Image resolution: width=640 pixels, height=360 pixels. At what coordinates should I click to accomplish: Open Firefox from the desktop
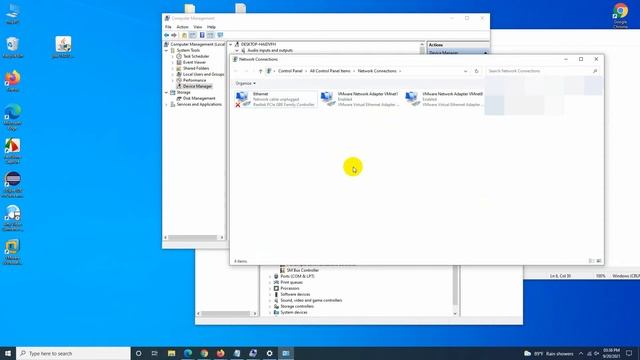click(x=13, y=81)
